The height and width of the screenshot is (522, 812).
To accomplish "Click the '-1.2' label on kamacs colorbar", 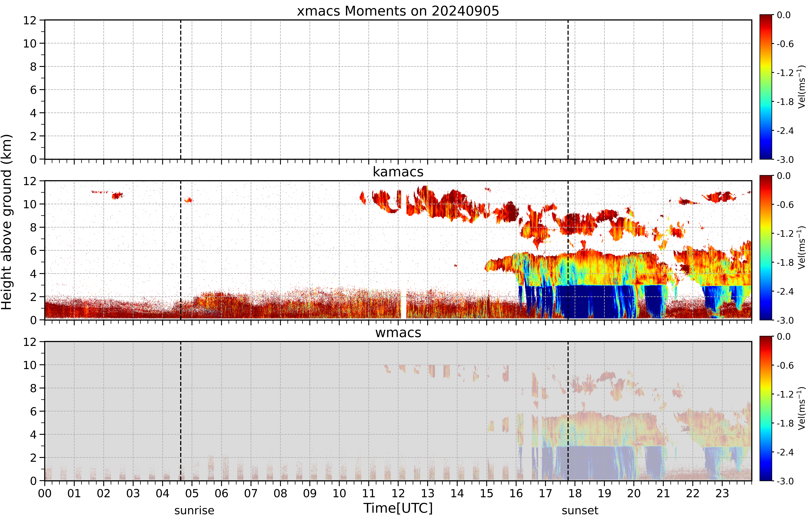I will coord(785,234).
